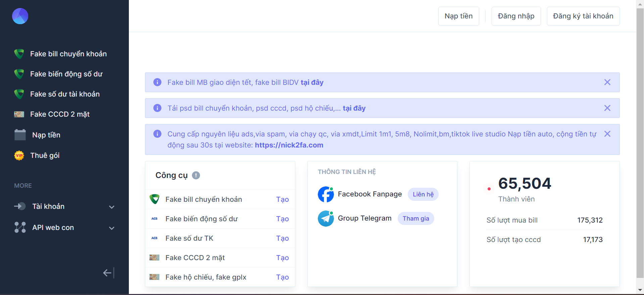
Task: Click Tạo in the Fake hộ chiếu, fake gplx row
Action: pyautogui.click(x=283, y=277)
